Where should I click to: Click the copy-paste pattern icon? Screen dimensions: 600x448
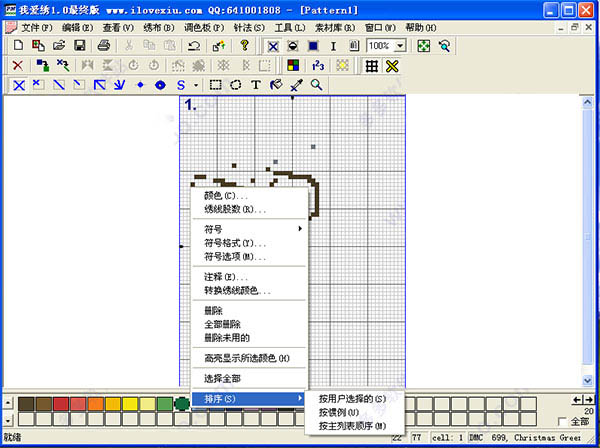tap(38, 46)
